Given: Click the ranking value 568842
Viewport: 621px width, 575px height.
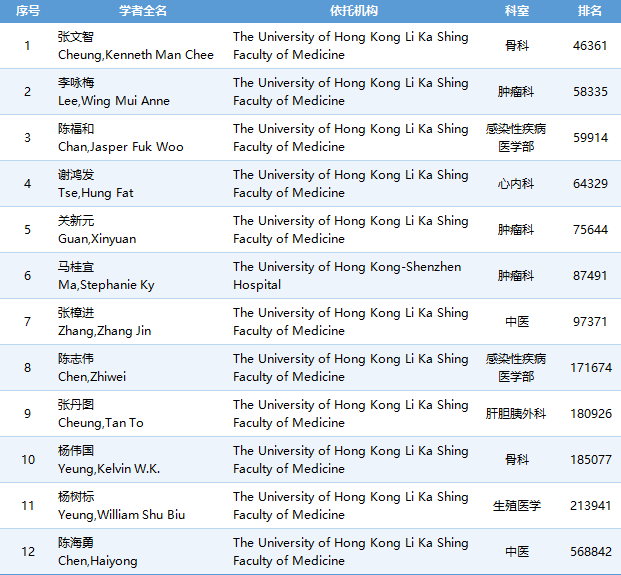Looking at the screenshot, I should (x=590, y=552).
